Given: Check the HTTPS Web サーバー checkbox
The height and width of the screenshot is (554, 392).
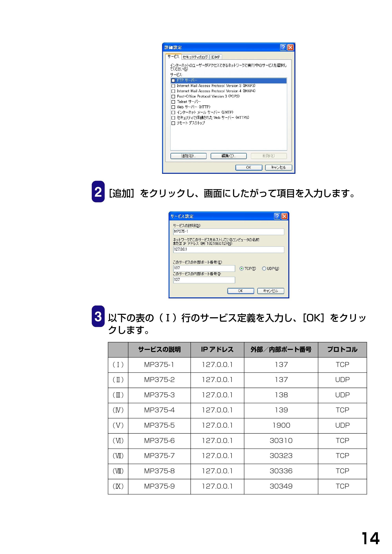Looking at the screenshot, I should pyautogui.click(x=173, y=118).
